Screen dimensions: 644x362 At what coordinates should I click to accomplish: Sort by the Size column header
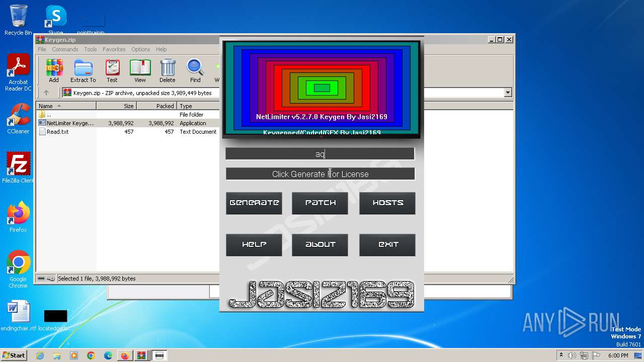[116, 106]
